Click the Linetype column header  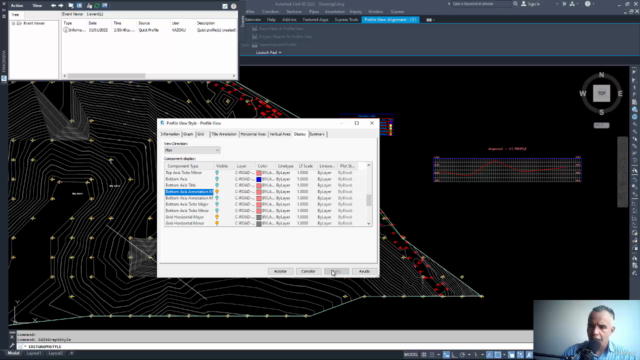(x=285, y=166)
